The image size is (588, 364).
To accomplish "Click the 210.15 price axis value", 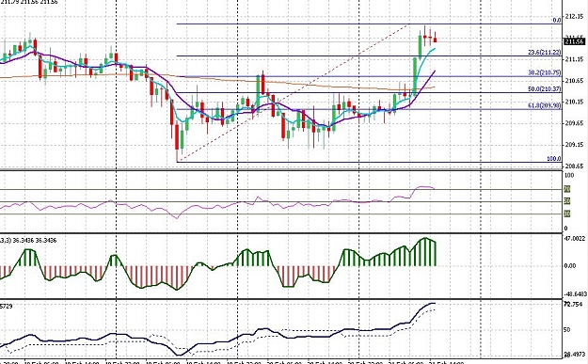I will [574, 102].
